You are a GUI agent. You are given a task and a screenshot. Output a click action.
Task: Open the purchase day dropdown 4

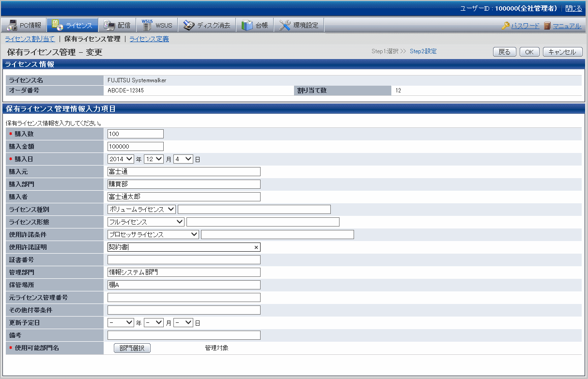coord(183,159)
